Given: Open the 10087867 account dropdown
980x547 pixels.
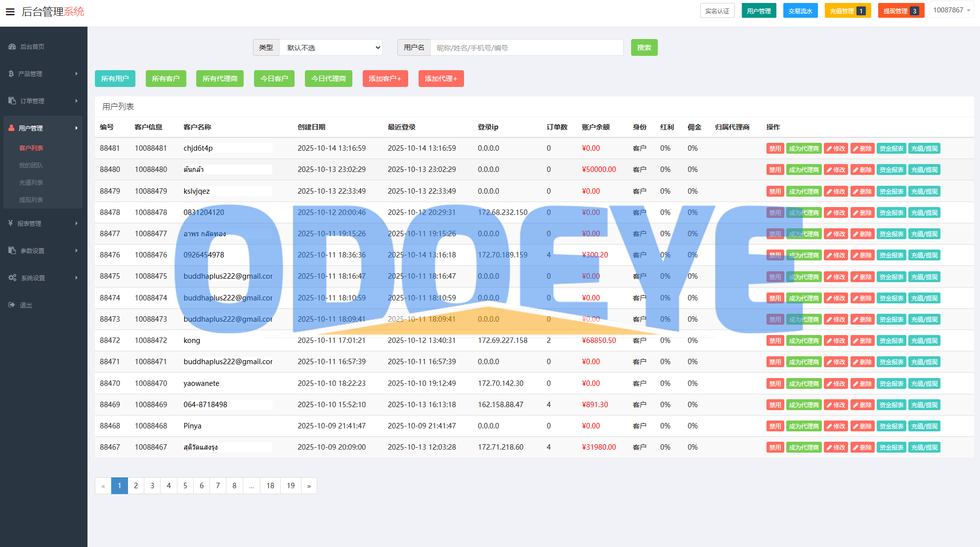Looking at the screenshot, I should pos(951,10).
